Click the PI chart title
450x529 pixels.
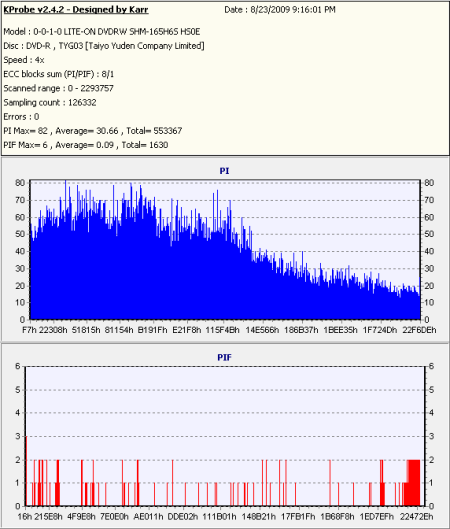[x=224, y=171]
